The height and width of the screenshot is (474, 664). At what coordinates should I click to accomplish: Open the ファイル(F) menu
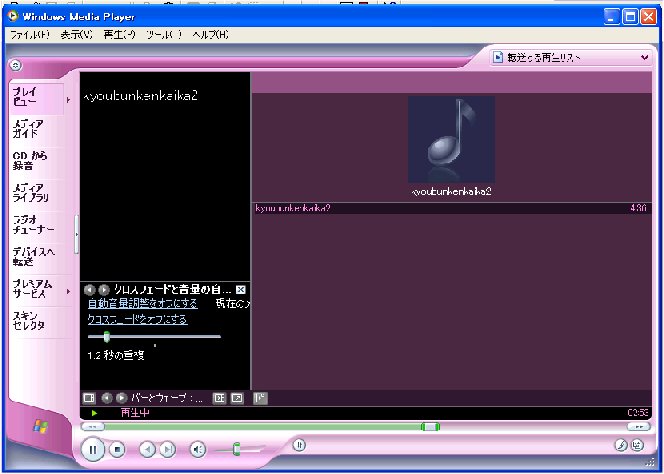click(30, 35)
